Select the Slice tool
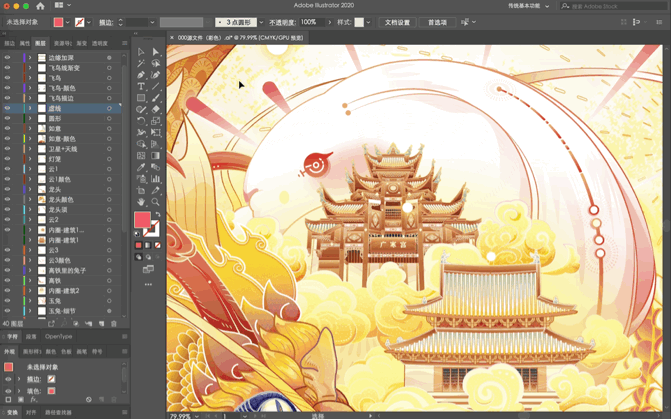This screenshot has width=671, height=419. pyautogui.click(x=155, y=190)
